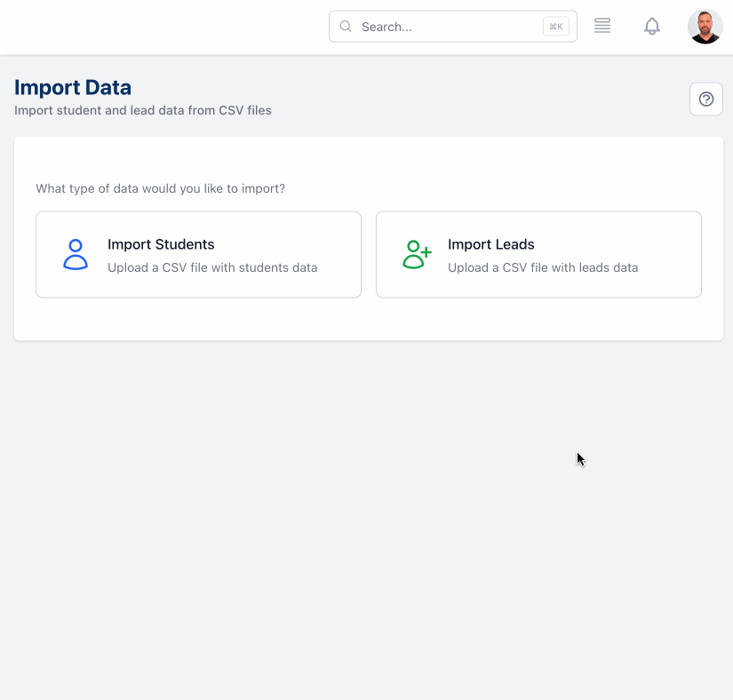This screenshot has height=700, width=733.
Task: Click the green add-lead icon on Import Leads card
Action: [415, 254]
